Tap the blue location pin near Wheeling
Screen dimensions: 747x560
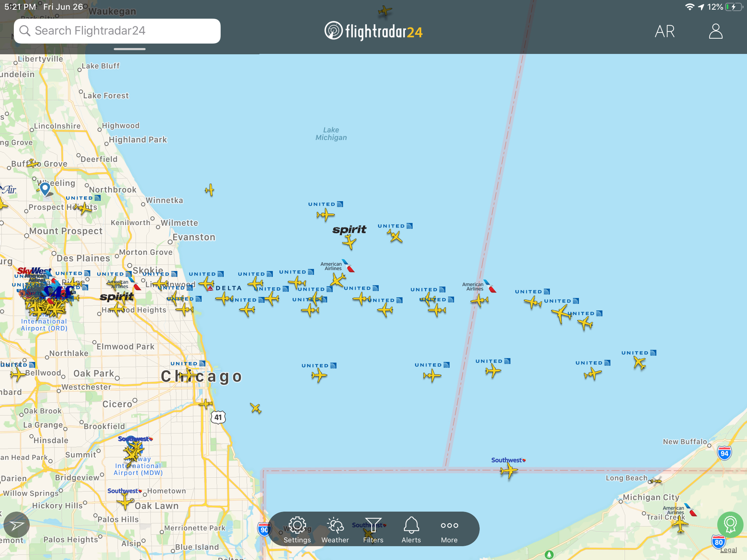pos(45,189)
